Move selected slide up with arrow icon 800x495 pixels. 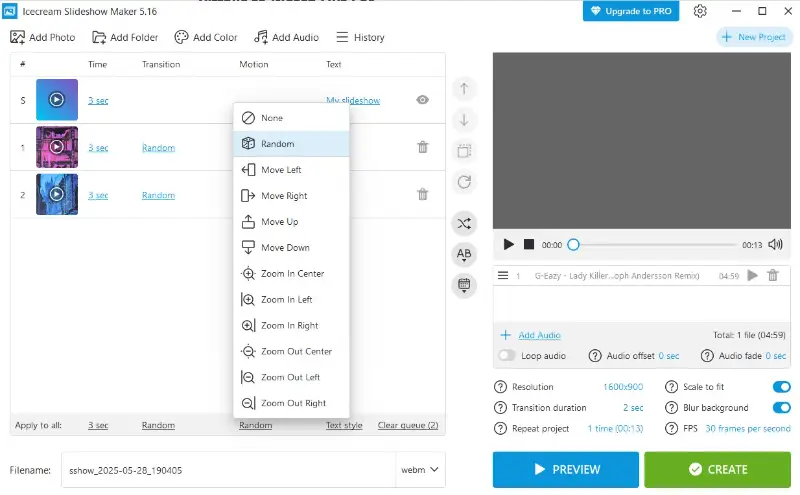[x=464, y=88]
